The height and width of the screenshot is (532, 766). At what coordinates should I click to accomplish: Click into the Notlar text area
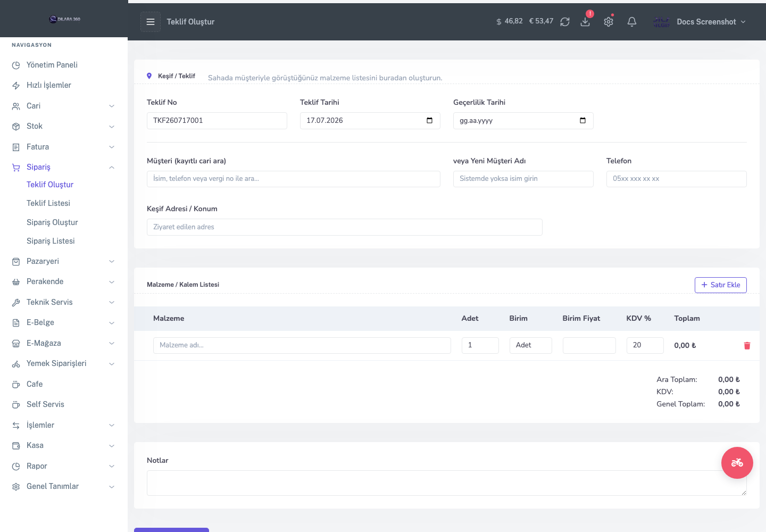point(447,483)
